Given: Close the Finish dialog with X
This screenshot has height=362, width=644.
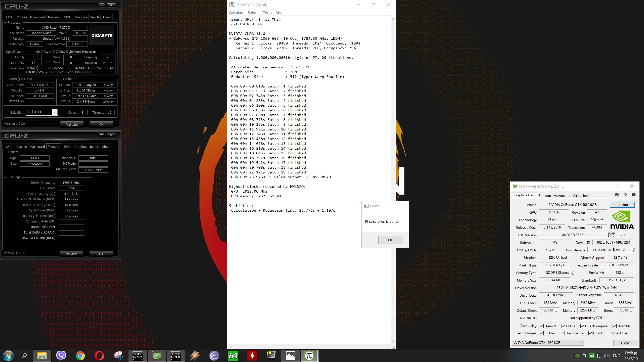Looking at the screenshot, I should tap(404, 206).
